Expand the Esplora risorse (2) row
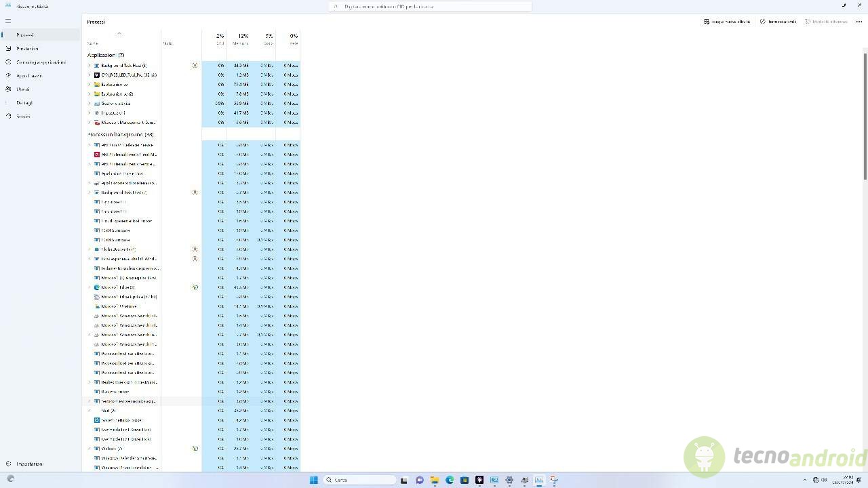 (x=90, y=94)
